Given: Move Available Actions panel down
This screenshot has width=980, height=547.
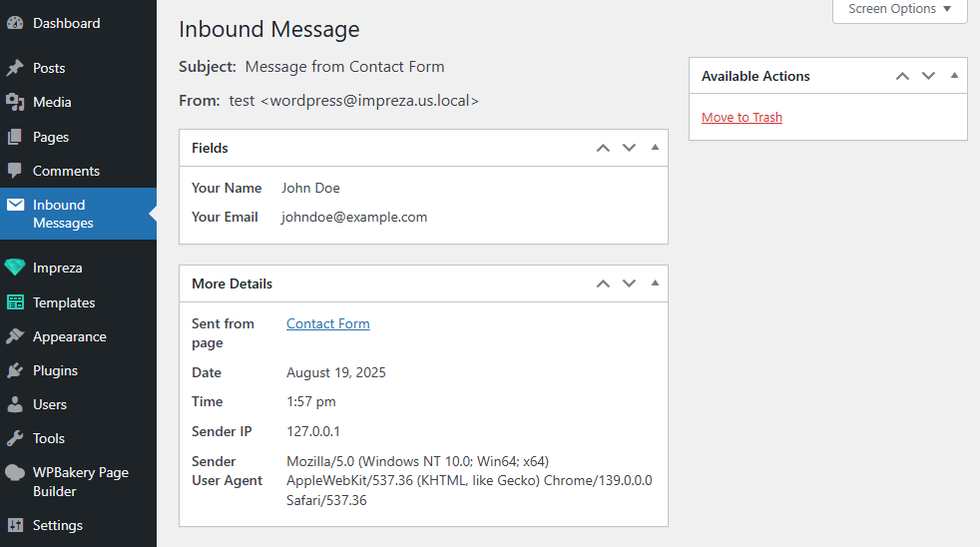Looking at the screenshot, I should point(928,76).
